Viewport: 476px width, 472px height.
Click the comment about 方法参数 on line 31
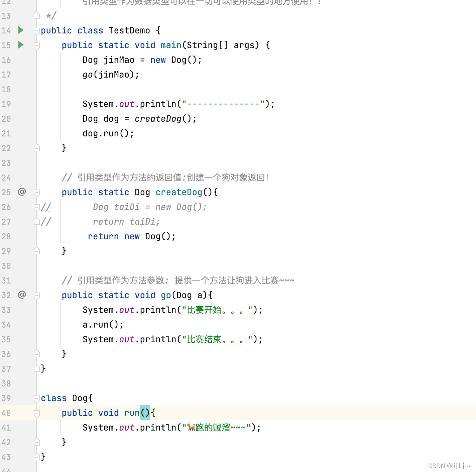click(178, 280)
